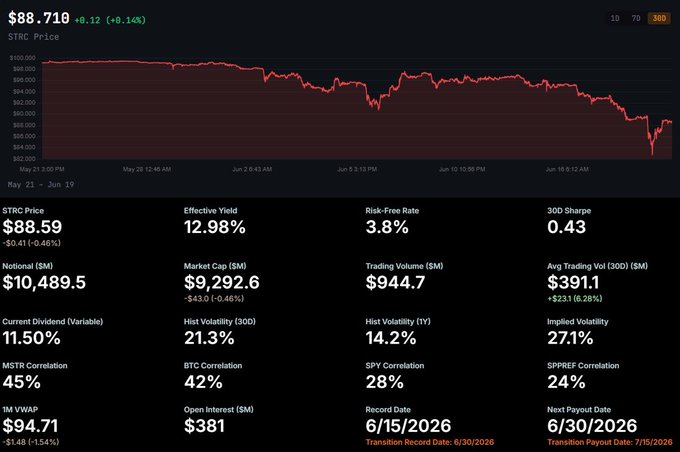Click the Jun 16 6:12 AM axis label
This screenshot has height=452, width=680.
(x=567, y=169)
